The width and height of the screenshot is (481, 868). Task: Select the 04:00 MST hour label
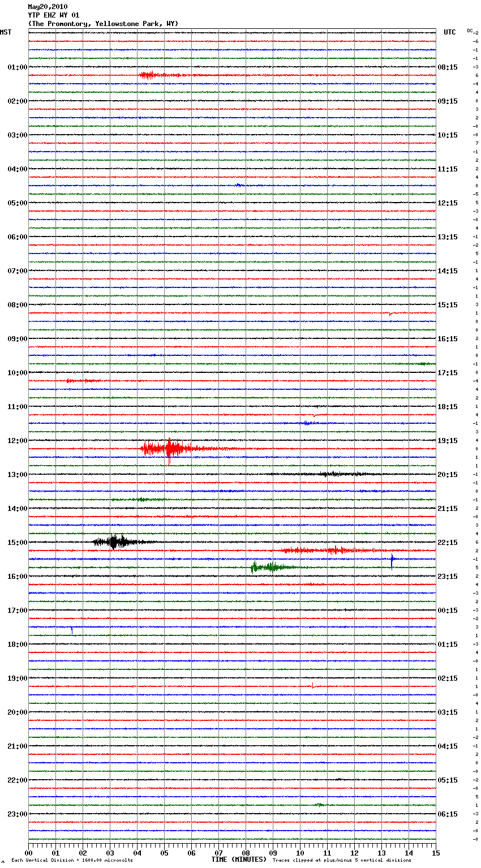18,169
